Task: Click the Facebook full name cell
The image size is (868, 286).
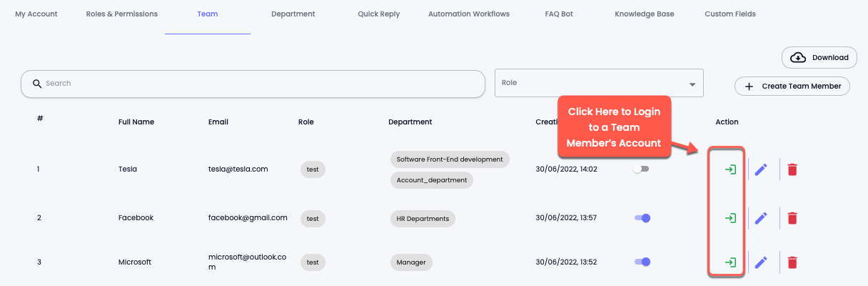Action: (x=136, y=218)
